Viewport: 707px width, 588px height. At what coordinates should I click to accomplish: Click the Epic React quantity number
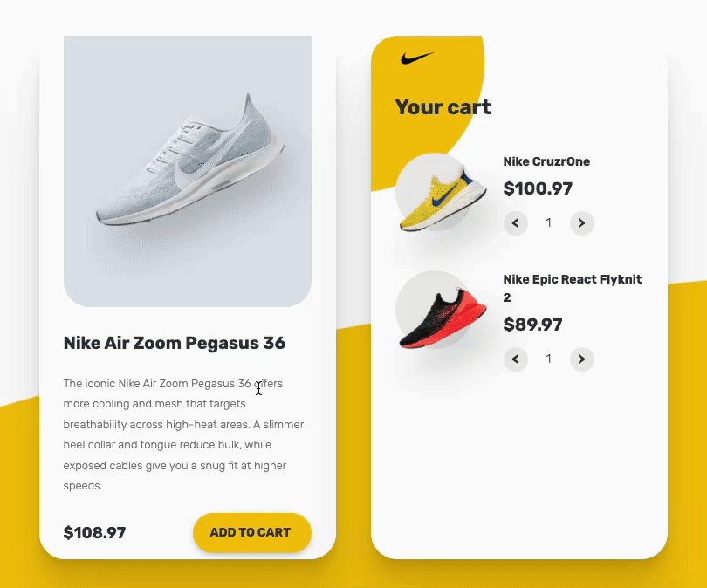(x=549, y=359)
